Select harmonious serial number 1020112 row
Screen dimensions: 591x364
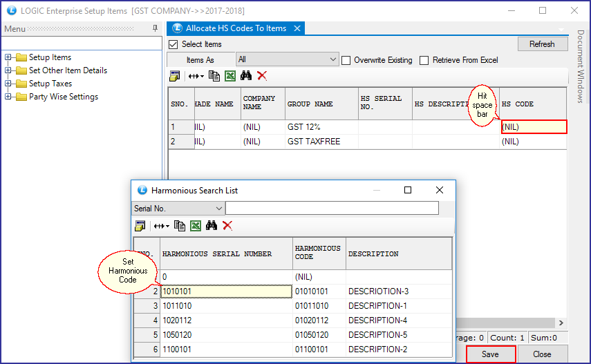[226, 320]
